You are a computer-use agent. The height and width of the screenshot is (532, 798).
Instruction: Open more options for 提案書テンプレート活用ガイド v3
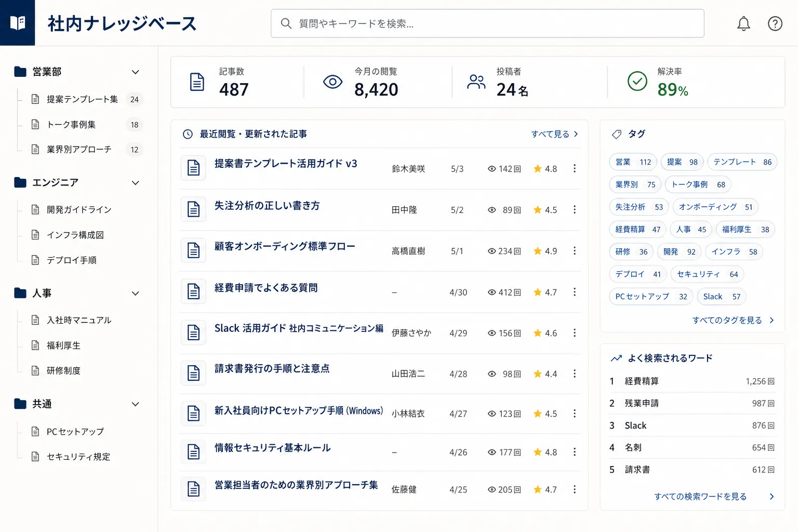[x=574, y=168]
